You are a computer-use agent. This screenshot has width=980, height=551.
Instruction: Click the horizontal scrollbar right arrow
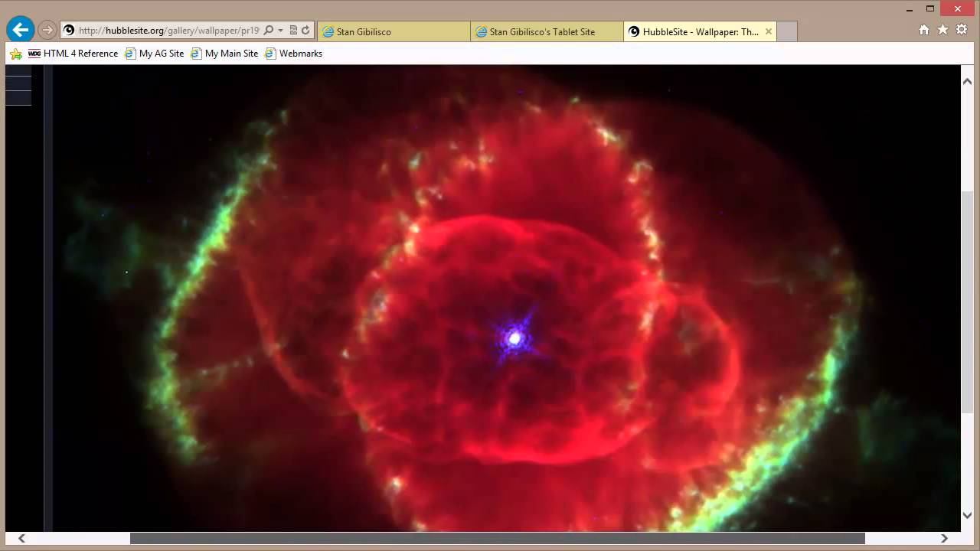coord(944,538)
